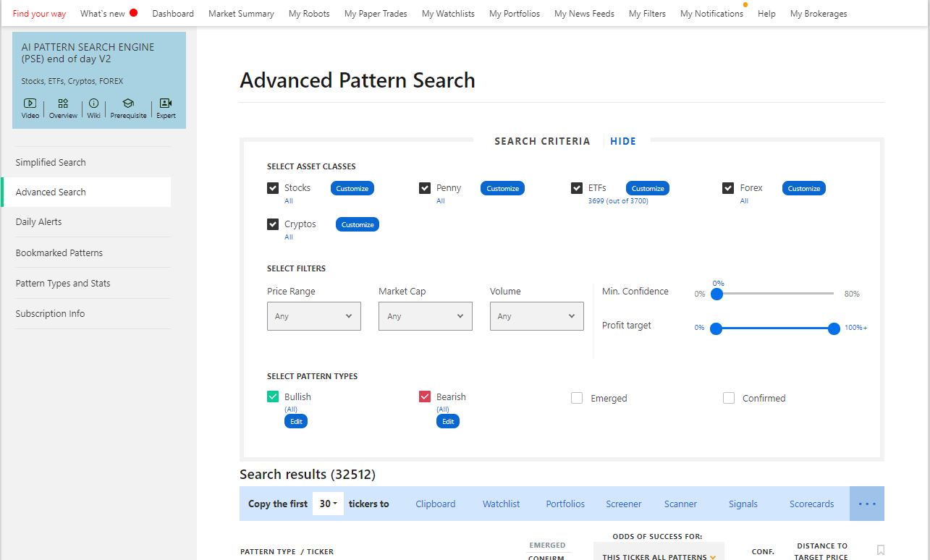Customize the ETFs asset class
This screenshot has height=560, width=930.
648,188
